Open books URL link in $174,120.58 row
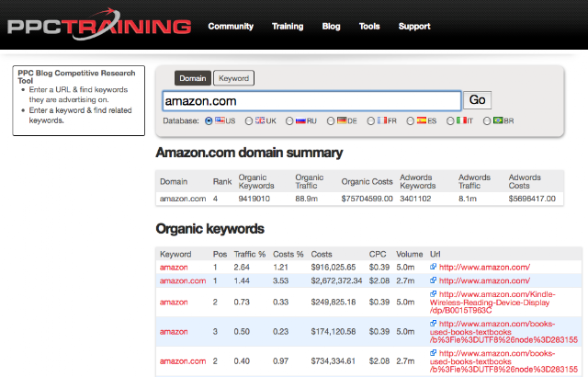Screen dimensions: 588x377 coord(503,332)
